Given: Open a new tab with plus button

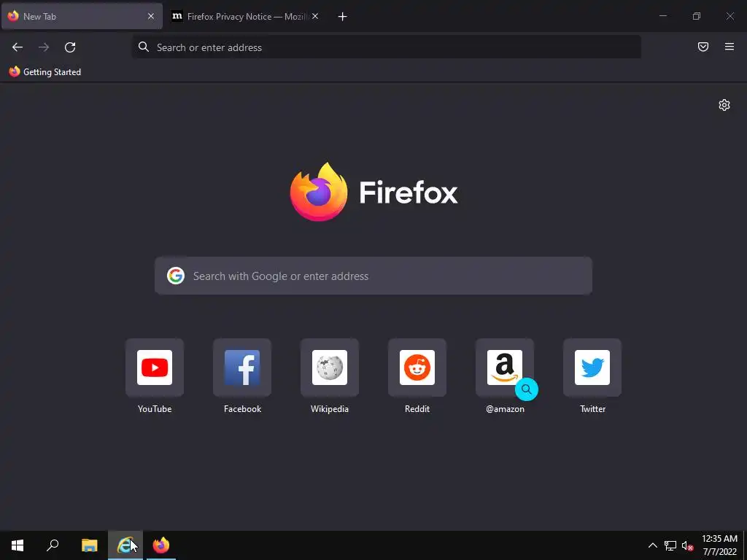Looking at the screenshot, I should coord(343,17).
